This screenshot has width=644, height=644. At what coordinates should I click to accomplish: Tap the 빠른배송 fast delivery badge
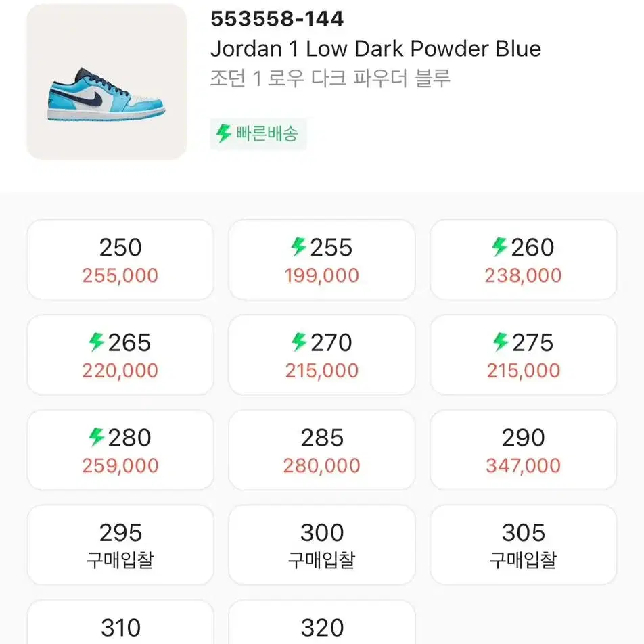pyautogui.click(x=258, y=134)
